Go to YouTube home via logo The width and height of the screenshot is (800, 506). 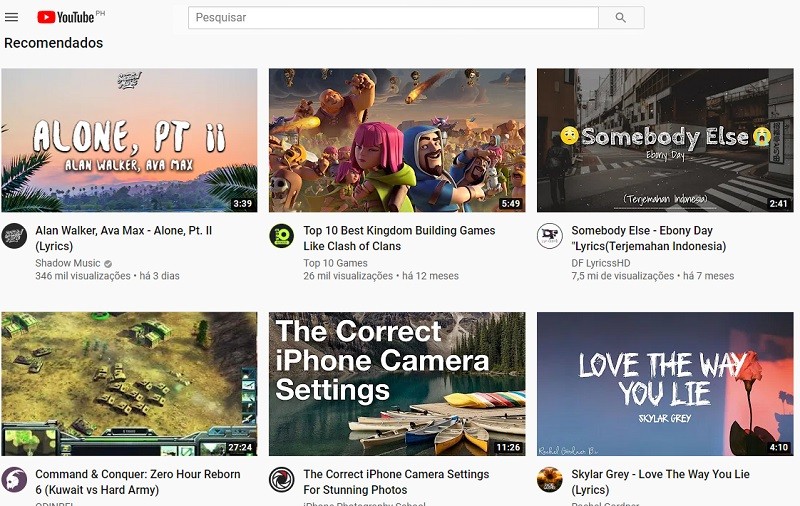(x=66, y=17)
